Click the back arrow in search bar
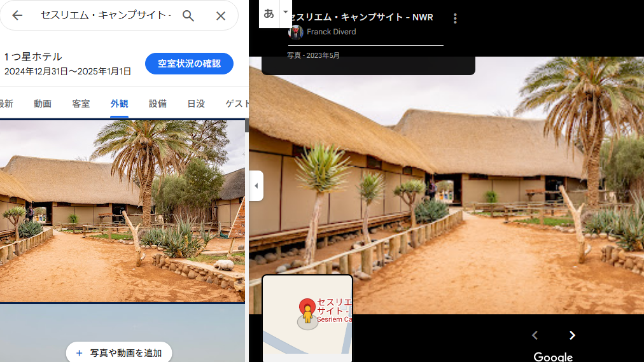Screen dimensions: 644x362 tap(17, 16)
